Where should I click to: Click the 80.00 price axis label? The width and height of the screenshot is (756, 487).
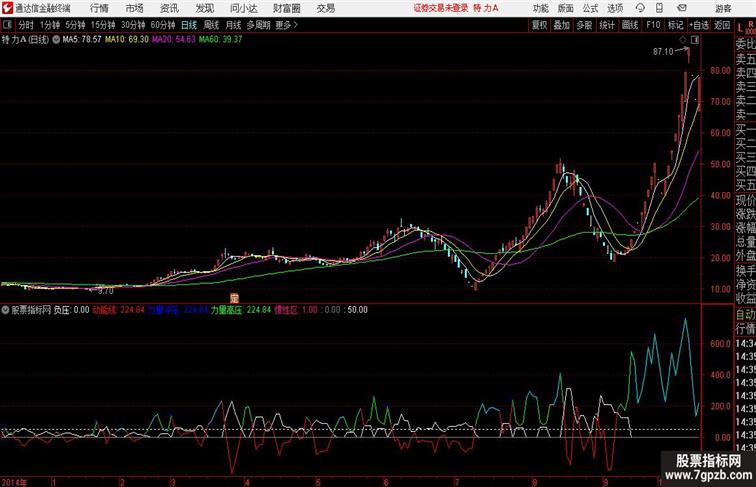[x=720, y=70]
